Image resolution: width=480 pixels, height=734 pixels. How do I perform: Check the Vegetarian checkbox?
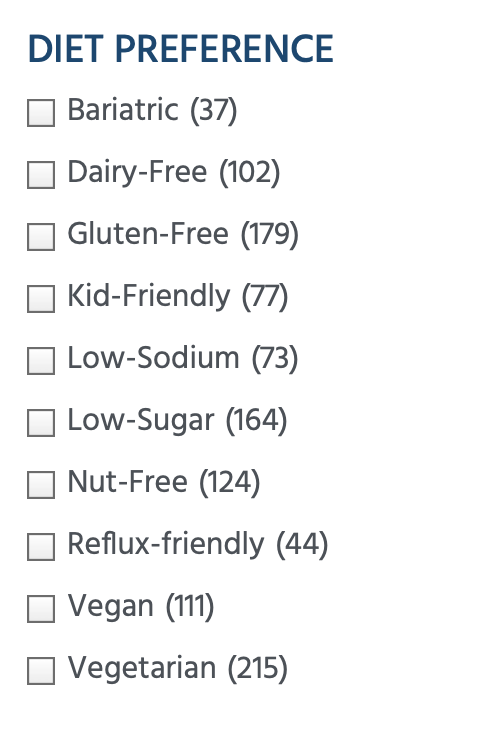pyautogui.click(x=41, y=671)
